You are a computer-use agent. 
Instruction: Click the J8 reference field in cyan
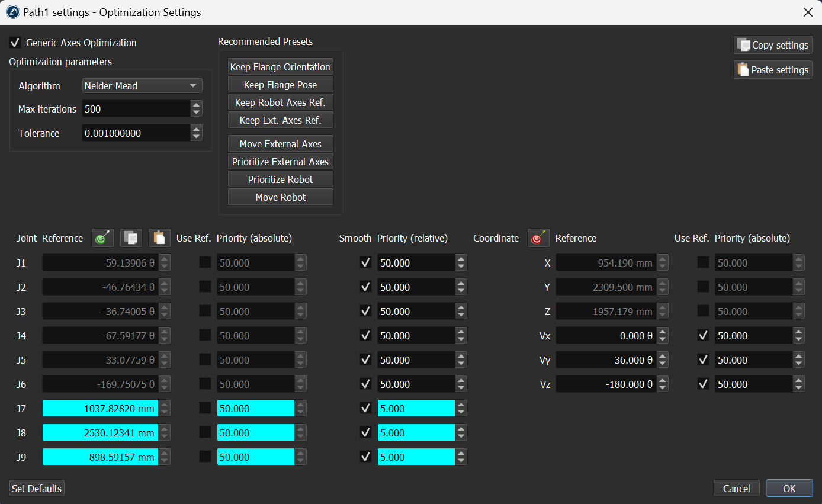pyautogui.click(x=100, y=433)
